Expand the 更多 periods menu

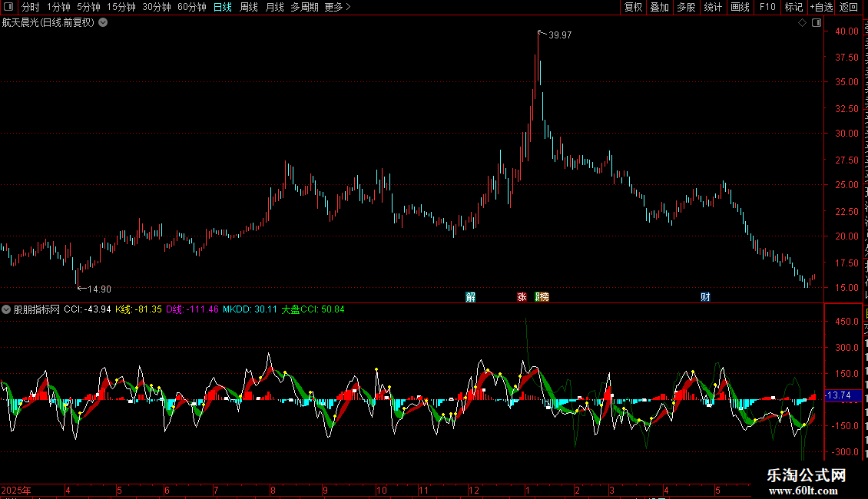click(x=338, y=7)
